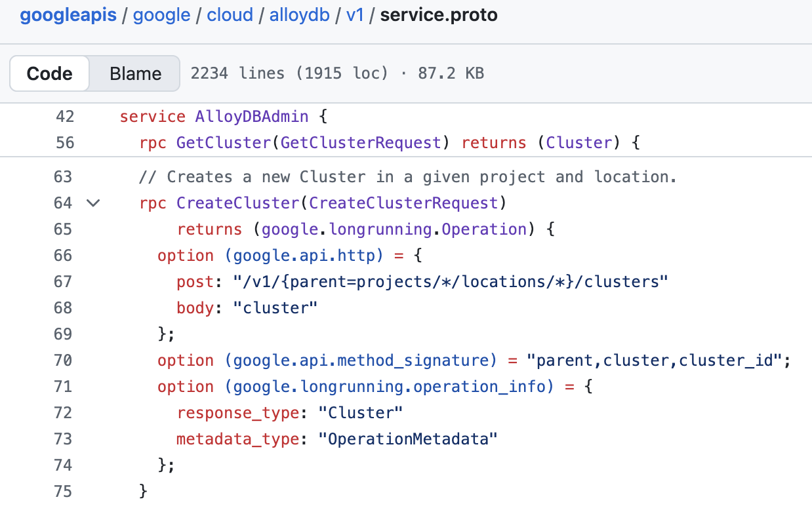Click the "OperationMetadata" metadata_type value
Screen dimensions: 812x510
[408, 439]
